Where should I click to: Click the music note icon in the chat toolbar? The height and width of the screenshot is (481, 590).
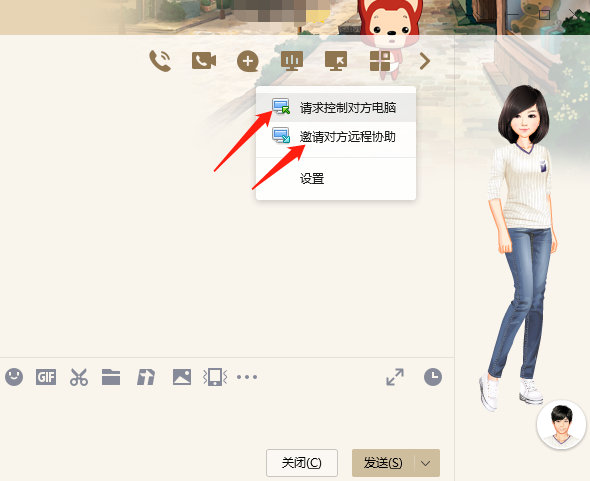click(x=146, y=377)
